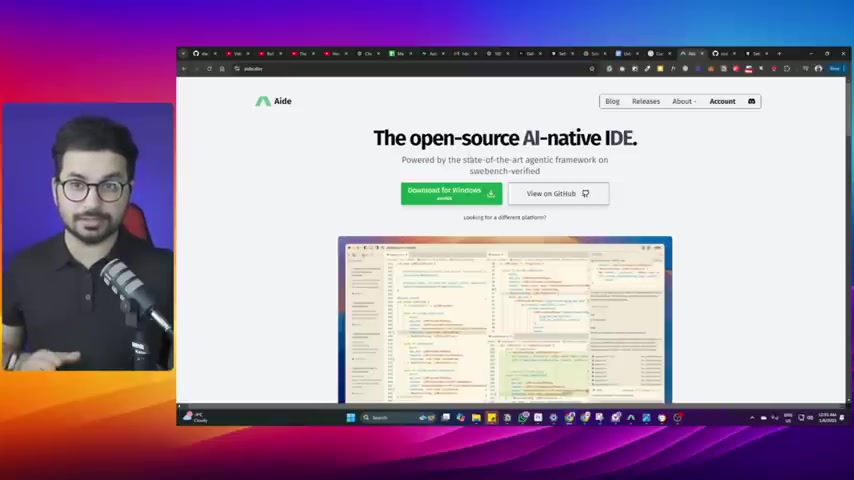This screenshot has height=480, width=854.
Task: Go back with browser back arrow
Action: [x=184, y=69]
